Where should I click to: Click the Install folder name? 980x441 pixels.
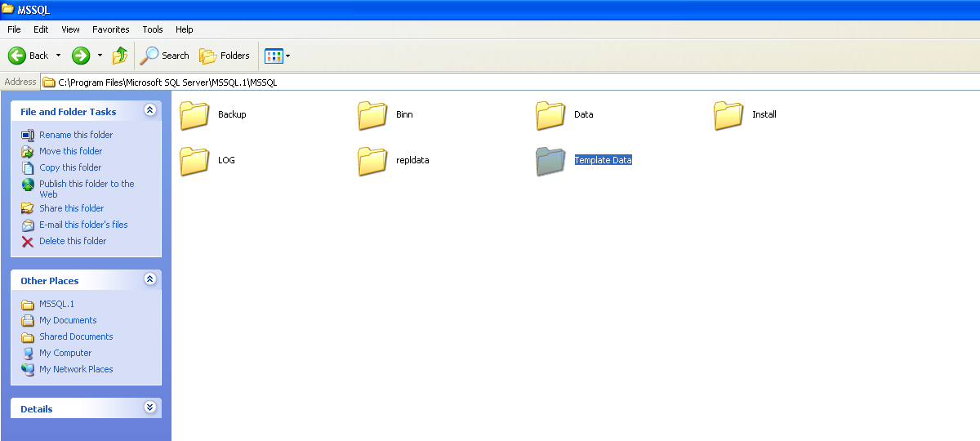[x=764, y=114]
